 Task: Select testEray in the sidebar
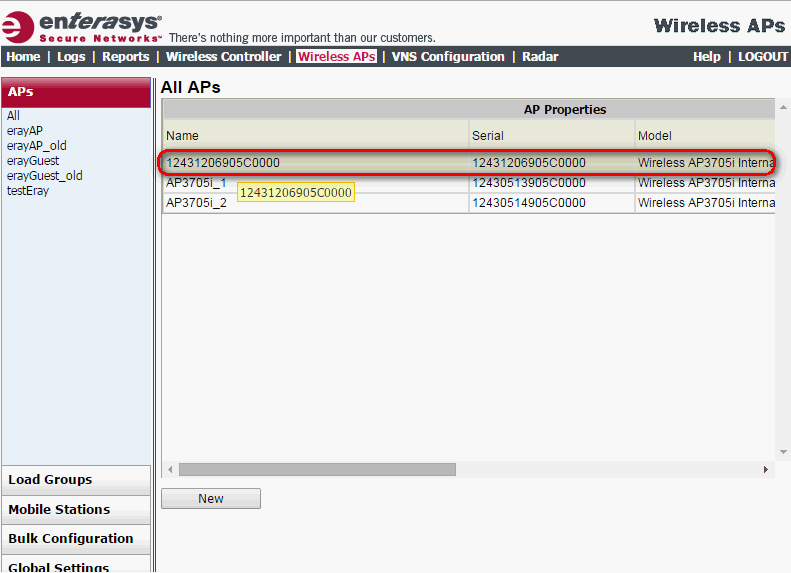(28, 191)
